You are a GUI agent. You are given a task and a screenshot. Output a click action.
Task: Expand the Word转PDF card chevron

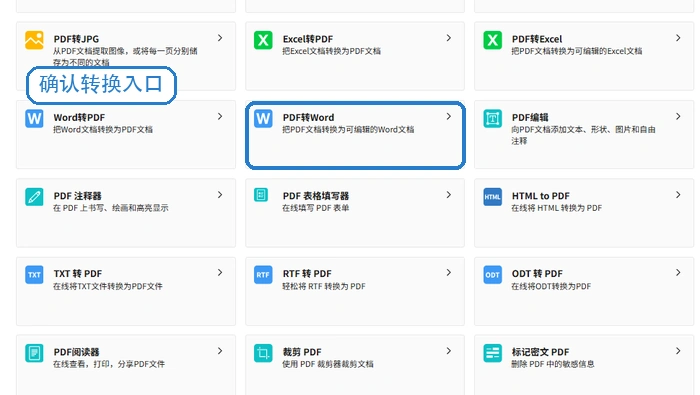[220, 116]
